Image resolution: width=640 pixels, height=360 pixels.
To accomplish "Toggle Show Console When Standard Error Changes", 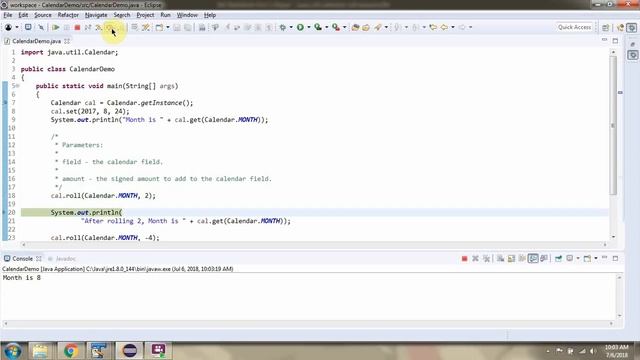I will 544,258.
